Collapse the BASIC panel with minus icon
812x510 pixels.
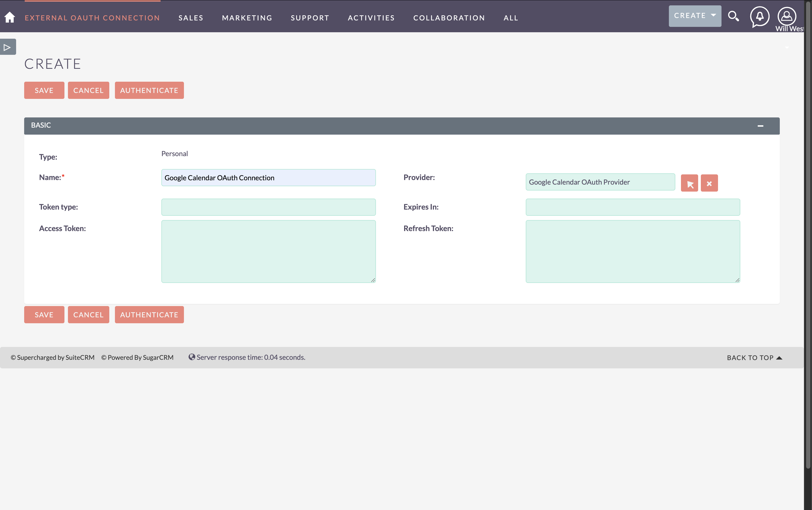(761, 125)
